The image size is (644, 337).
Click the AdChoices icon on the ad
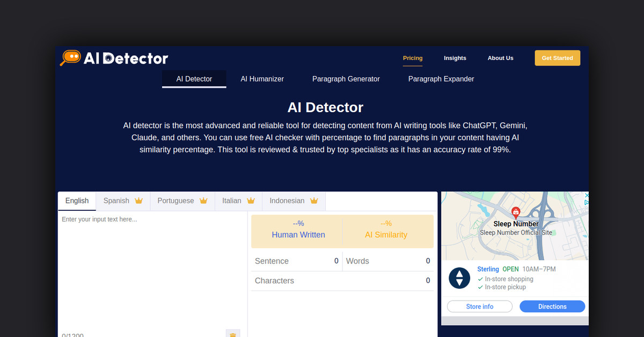click(587, 203)
